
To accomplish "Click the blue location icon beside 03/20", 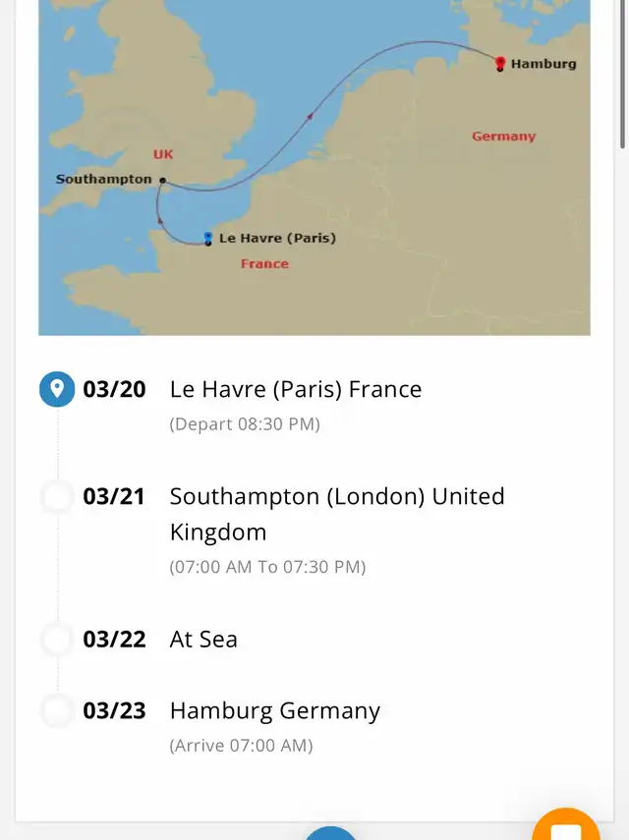I will [x=57, y=389].
